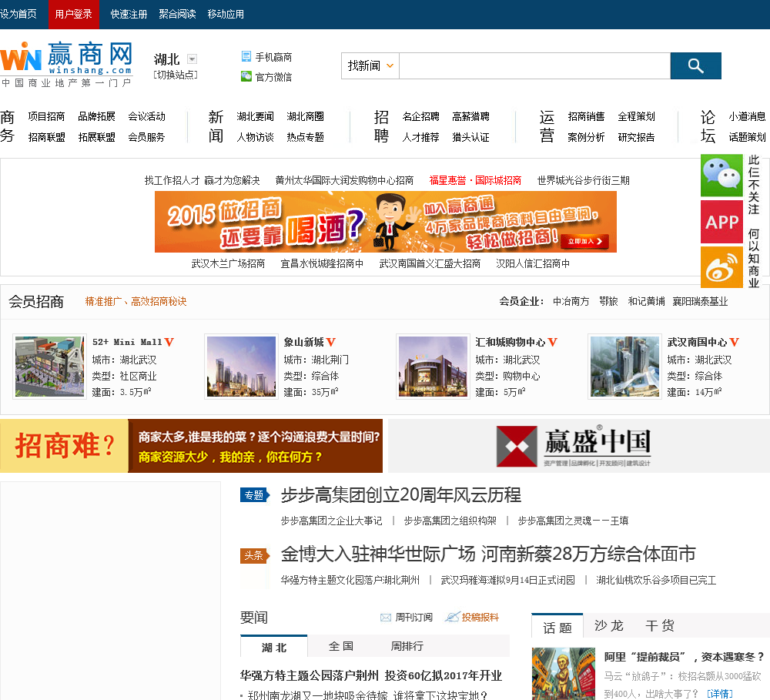Open 移动应用 in top bar

(226, 14)
